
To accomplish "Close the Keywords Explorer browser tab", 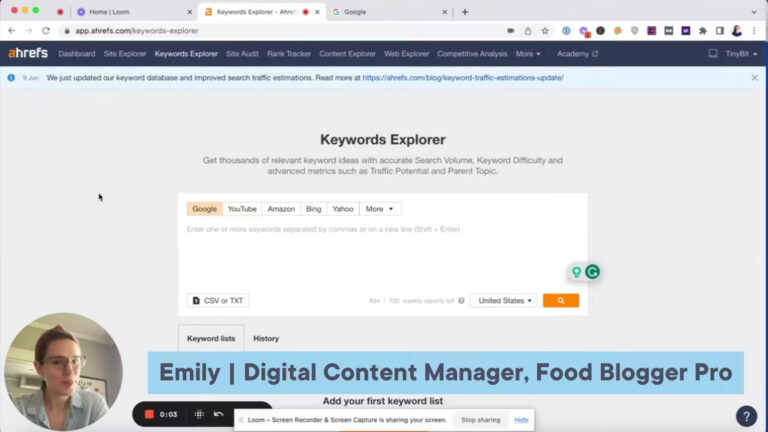I will [x=317, y=12].
